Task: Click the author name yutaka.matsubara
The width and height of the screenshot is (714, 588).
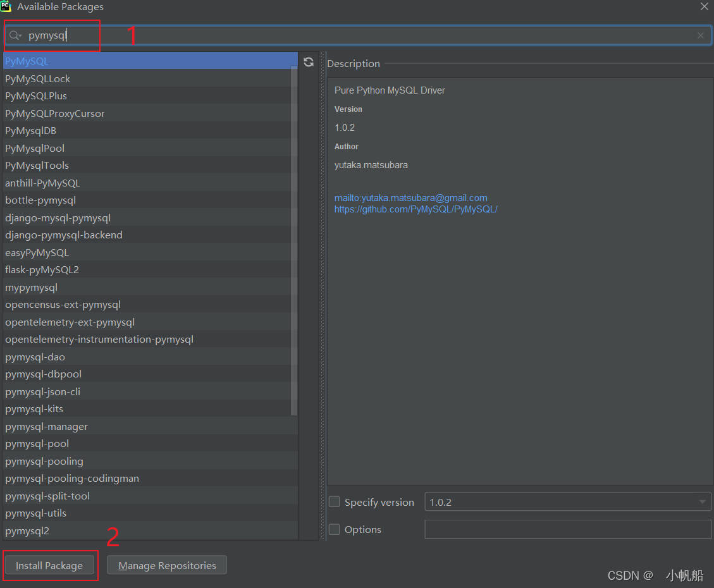Action: [x=371, y=165]
